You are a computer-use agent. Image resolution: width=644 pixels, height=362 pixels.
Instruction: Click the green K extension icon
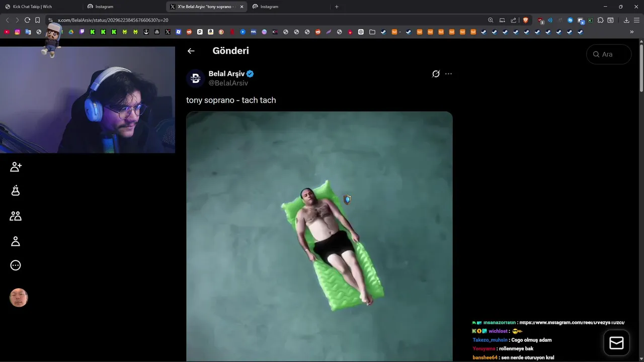590,20
